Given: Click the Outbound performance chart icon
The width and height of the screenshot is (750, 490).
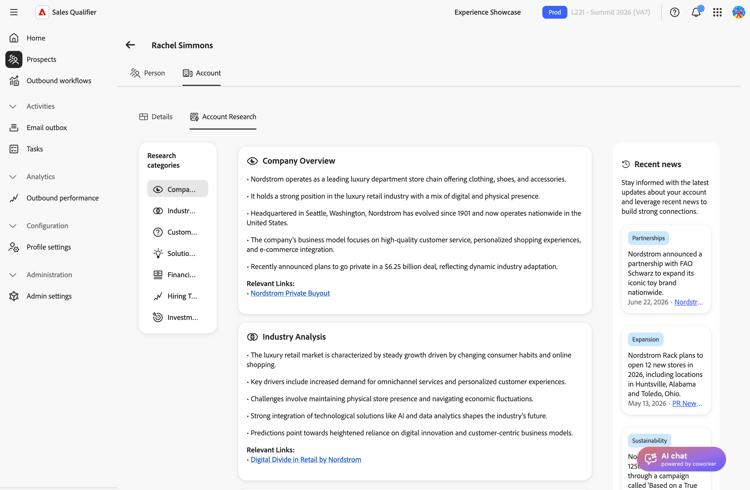Looking at the screenshot, I should click(14, 198).
